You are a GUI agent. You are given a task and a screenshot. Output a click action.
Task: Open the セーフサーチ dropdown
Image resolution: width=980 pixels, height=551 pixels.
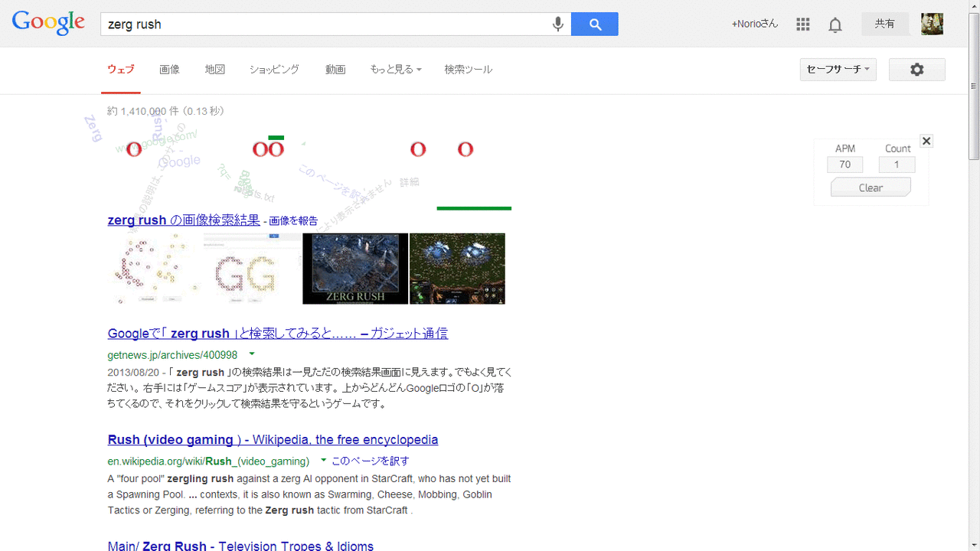(838, 70)
